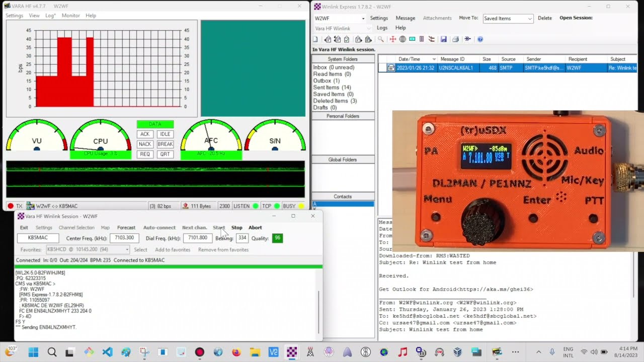Click the green session progress bar
644x362 pixels.
pos(169,266)
